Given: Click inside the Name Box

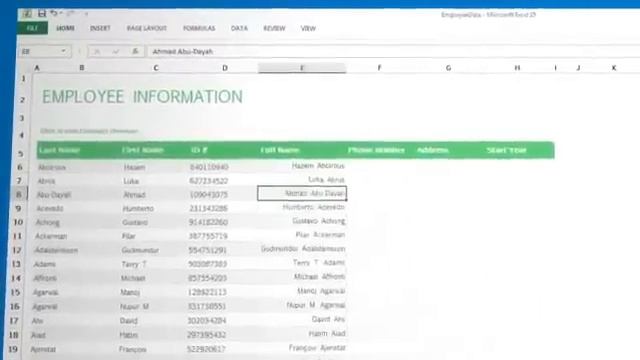Looking at the screenshot, I should coord(39,51).
